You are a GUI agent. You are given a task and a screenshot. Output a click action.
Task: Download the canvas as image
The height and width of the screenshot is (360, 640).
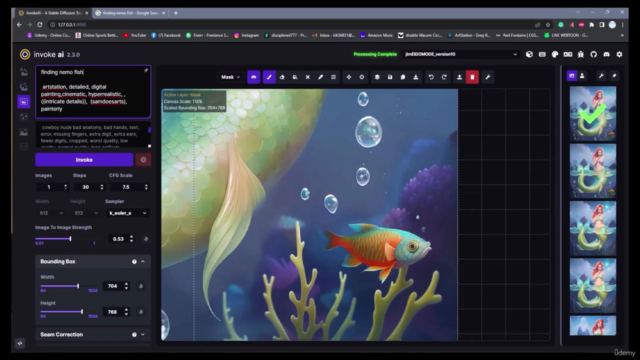[416, 77]
